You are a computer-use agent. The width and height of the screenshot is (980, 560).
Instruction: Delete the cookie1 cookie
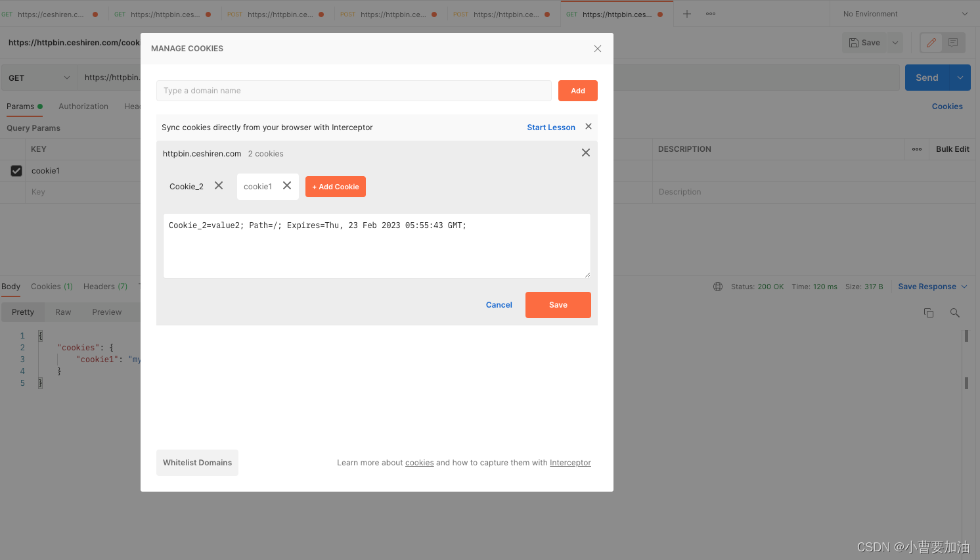[x=287, y=186]
